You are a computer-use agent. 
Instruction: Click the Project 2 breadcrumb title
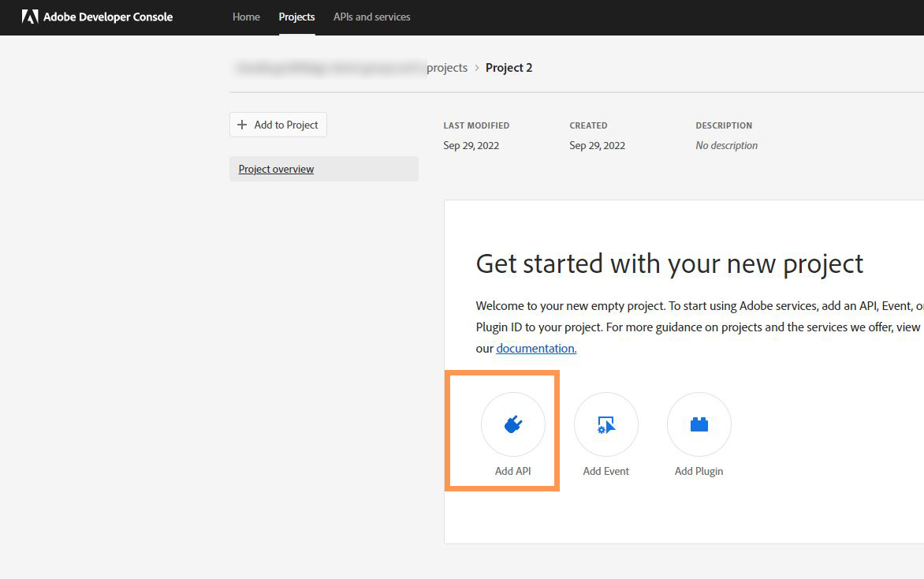509,68
